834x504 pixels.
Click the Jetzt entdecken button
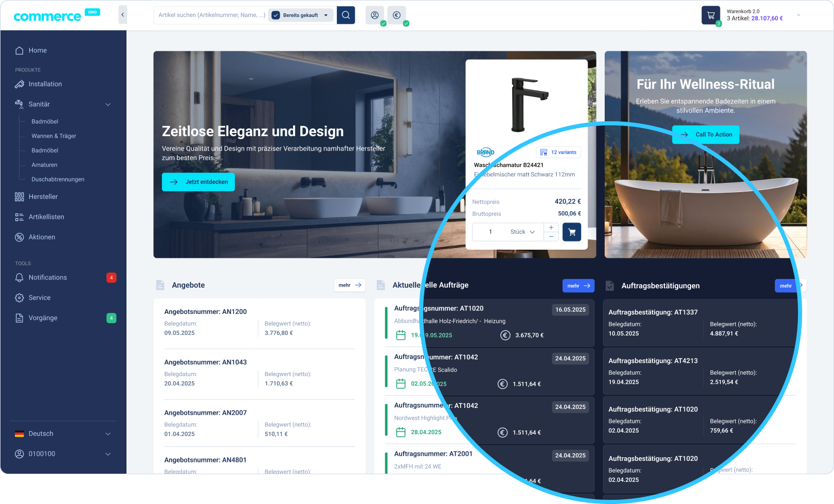(x=198, y=182)
